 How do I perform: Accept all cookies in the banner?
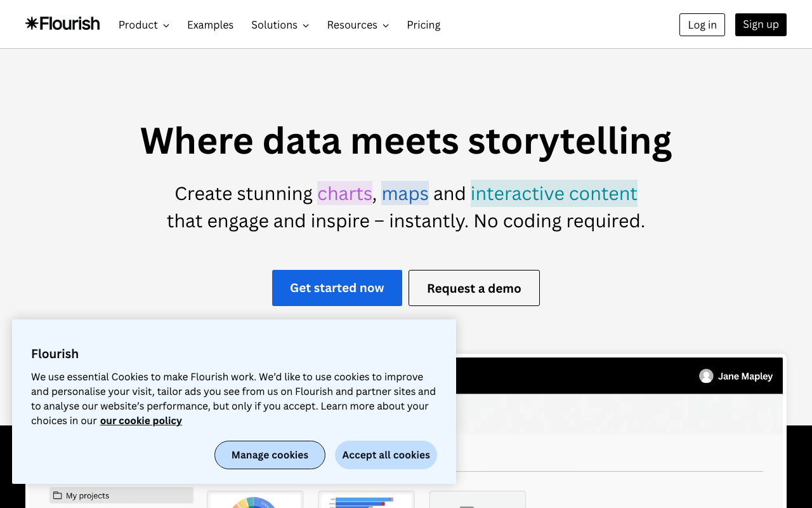click(386, 455)
